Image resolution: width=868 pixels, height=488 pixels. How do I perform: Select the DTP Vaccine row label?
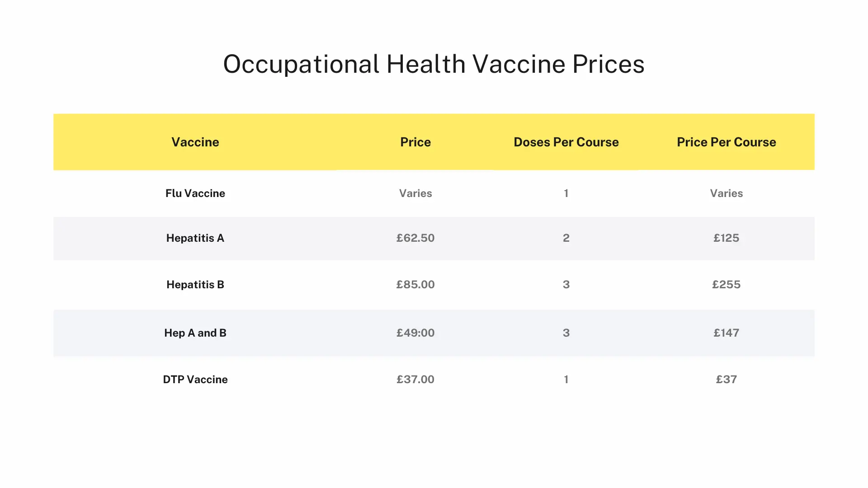tap(195, 380)
